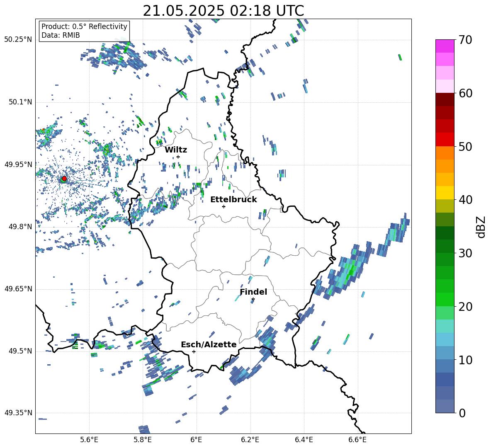This screenshot has width=491, height=448.
Task: Click the 6.2°E longitude label
Action: pyautogui.click(x=250, y=440)
